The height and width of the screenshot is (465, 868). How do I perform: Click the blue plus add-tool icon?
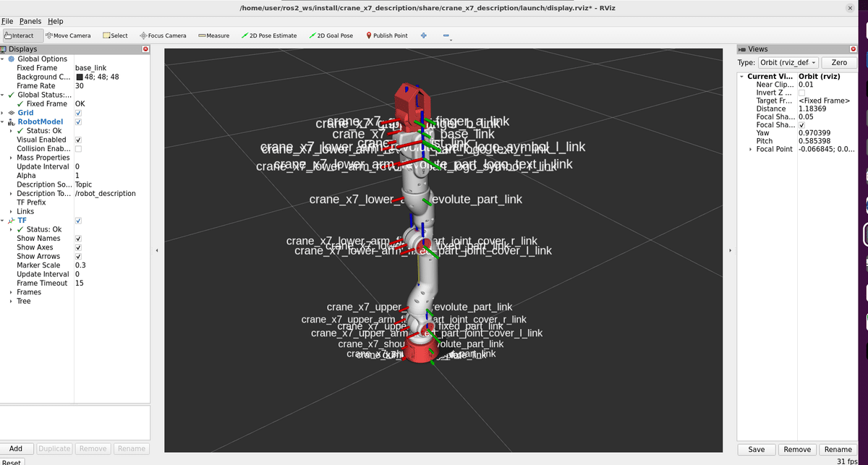pos(424,35)
